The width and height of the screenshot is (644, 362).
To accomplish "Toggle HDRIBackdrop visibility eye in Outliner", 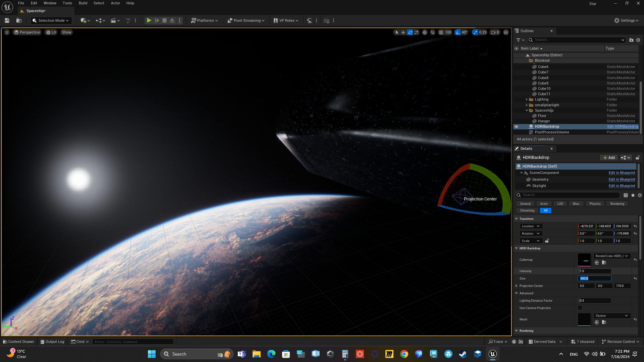I will pyautogui.click(x=517, y=127).
